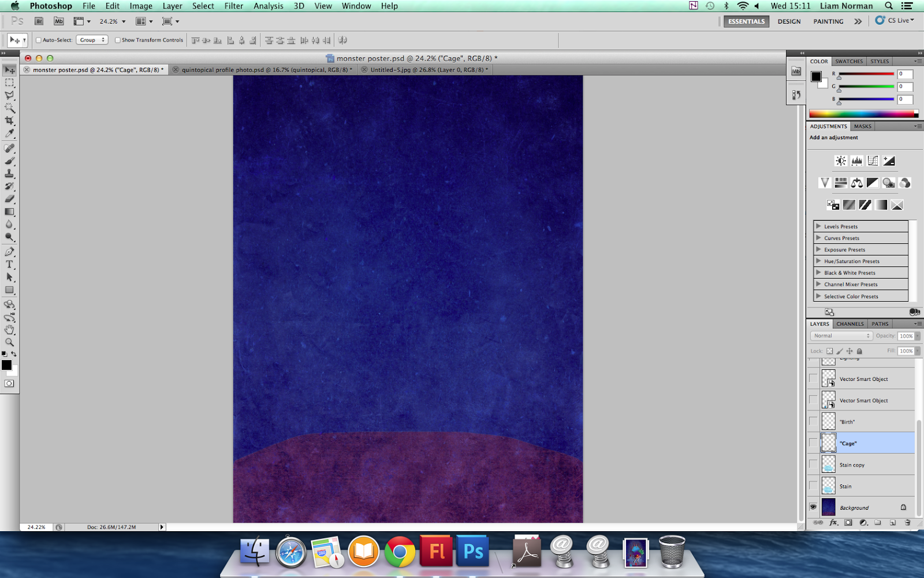Switch to quintopical profile photo.psd tab
The height and width of the screenshot is (578, 924).
(264, 70)
